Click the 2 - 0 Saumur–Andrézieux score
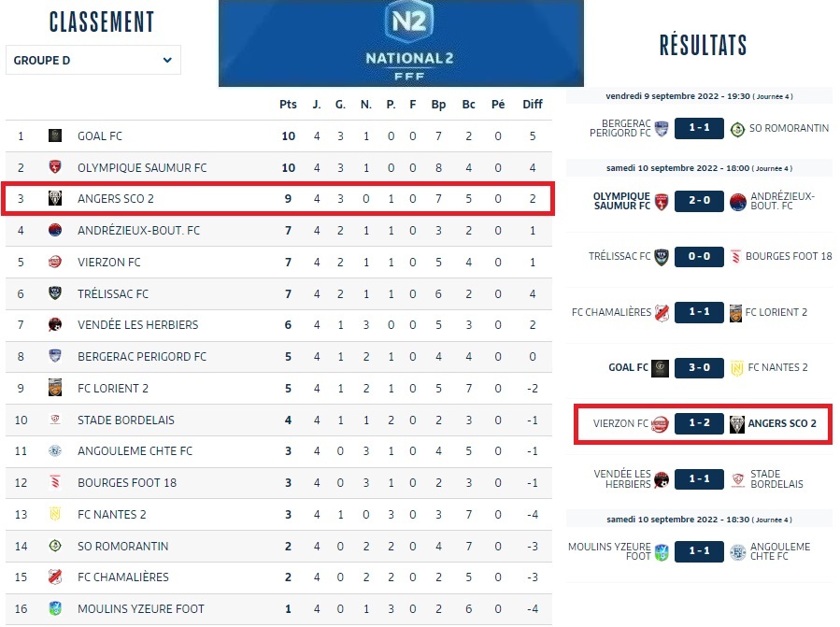Screen dimensions: 840x627 click(x=699, y=202)
